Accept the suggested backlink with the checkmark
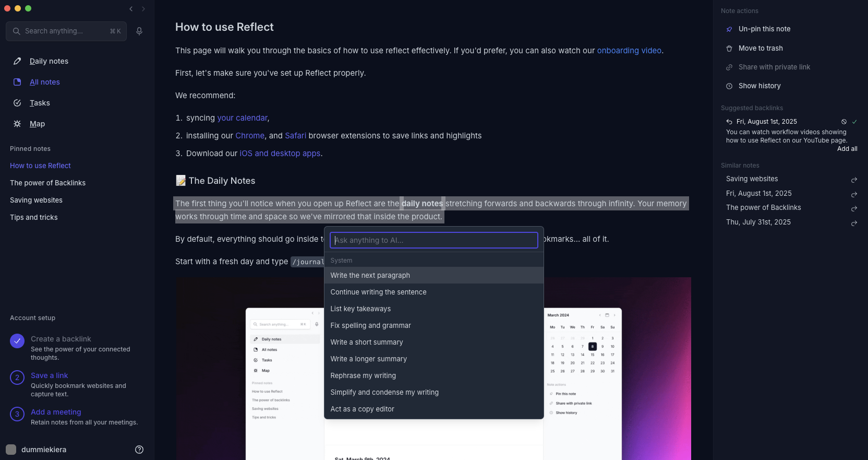 (x=854, y=122)
